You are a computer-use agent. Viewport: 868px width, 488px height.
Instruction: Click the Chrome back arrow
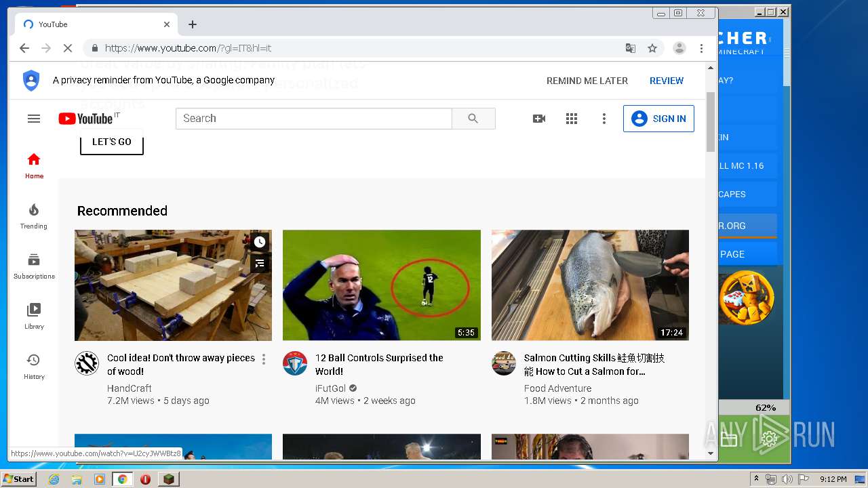24,48
